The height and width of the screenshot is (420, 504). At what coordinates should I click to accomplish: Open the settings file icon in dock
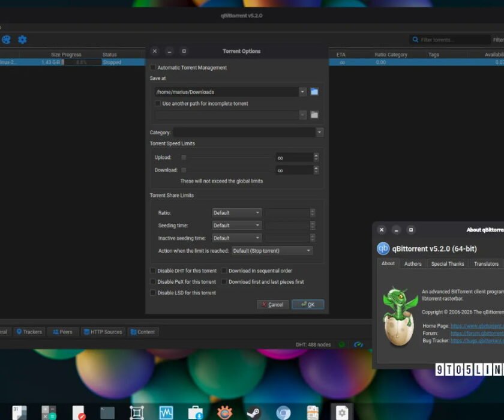341,412
